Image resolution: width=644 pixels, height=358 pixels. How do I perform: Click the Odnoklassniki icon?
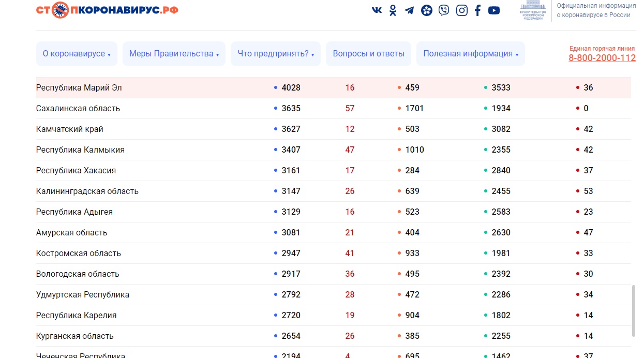tap(393, 10)
